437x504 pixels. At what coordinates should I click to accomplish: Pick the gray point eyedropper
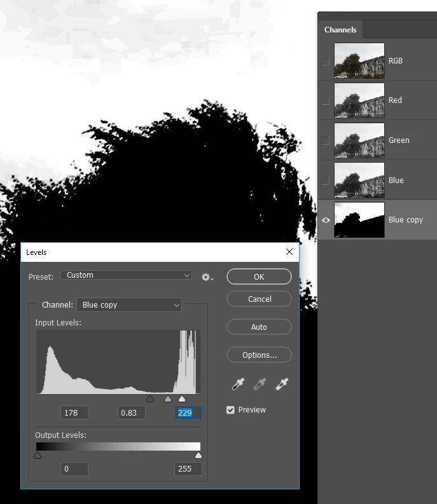pyautogui.click(x=260, y=384)
